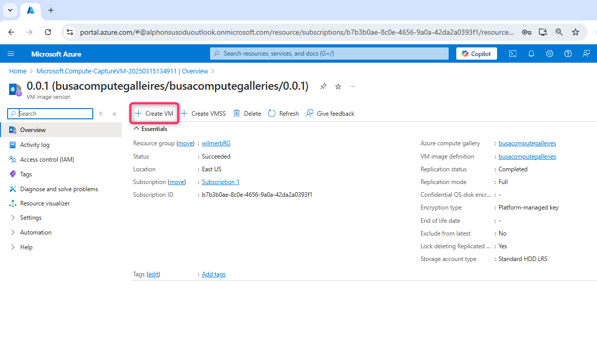Reload the browser page

click(48, 32)
